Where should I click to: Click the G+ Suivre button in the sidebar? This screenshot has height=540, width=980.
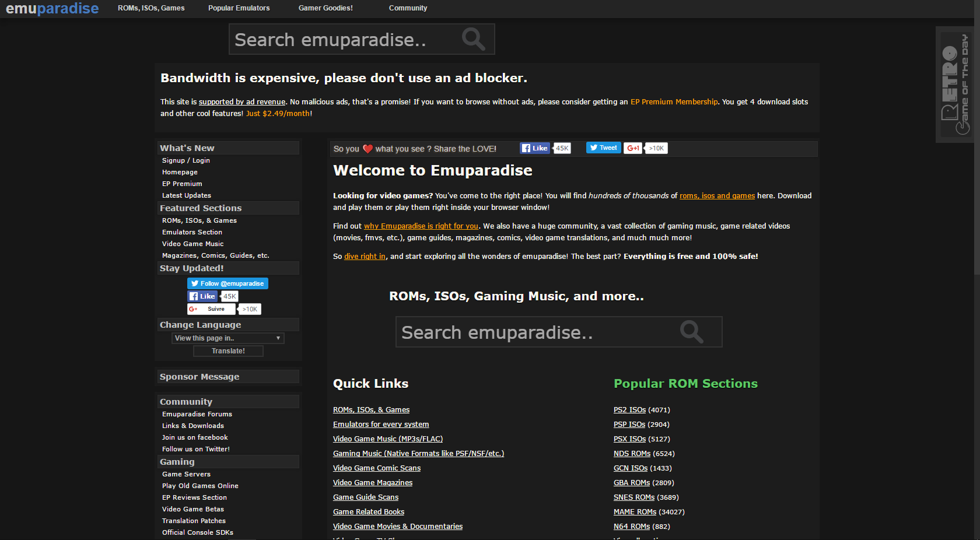(211, 308)
